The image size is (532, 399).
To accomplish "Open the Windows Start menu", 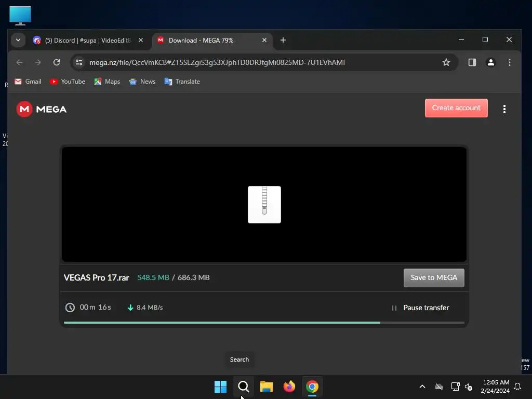I will click(x=220, y=387).
